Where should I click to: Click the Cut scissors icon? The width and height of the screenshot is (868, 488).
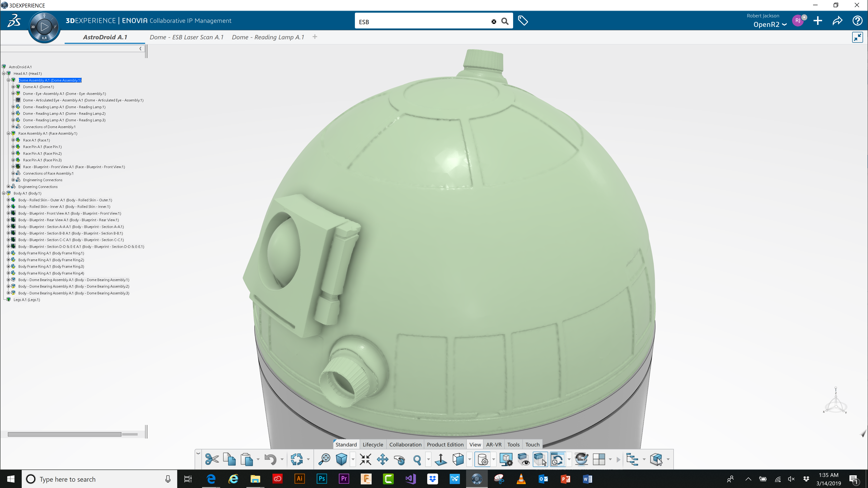pyautogui.click(x=212, y=459)
